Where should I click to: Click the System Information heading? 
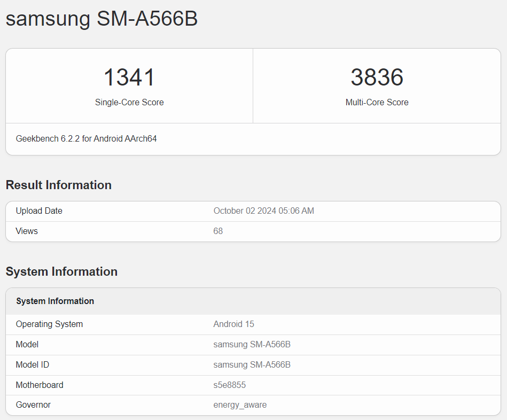[61, 271]
